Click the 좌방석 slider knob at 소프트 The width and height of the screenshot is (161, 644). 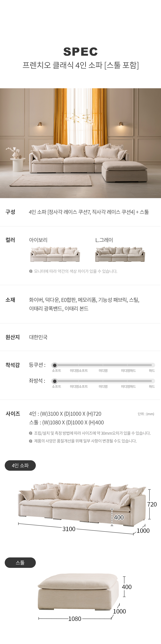point(55,381)
